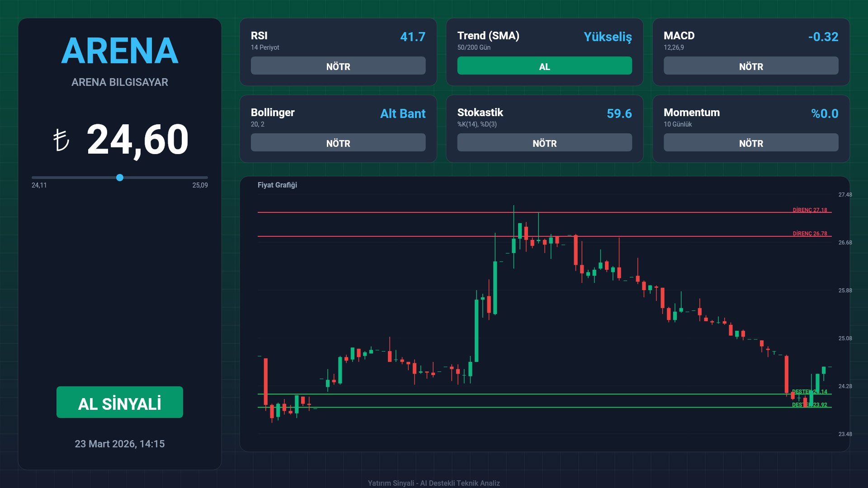Click the Yükseliş trend value
The width and height of the screenshot is (868, 488).
pos(607,37)
